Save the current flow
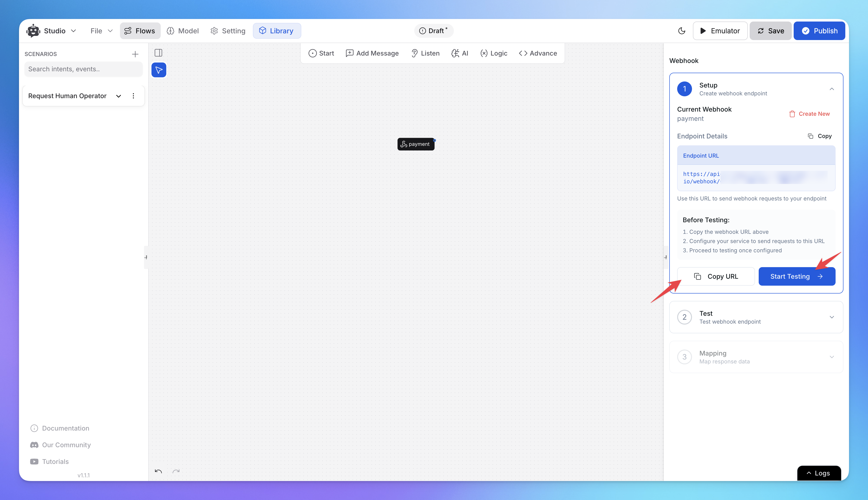 771,31
